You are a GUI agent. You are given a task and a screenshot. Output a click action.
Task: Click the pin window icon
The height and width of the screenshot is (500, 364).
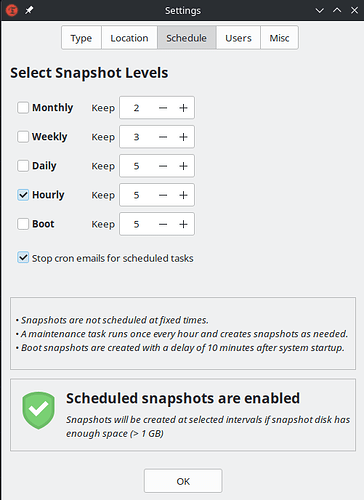(x=29, y=10)
